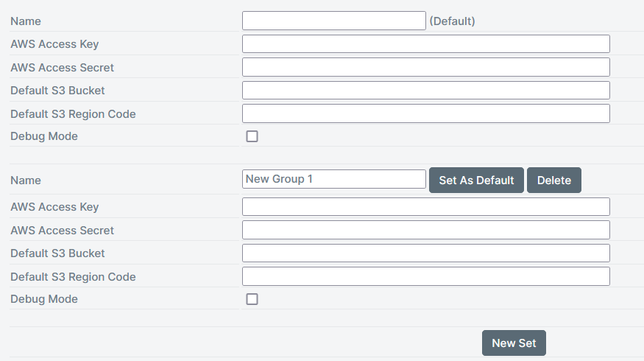Click the default set's S3 Region Code field
The height and width of the screenshot is (361, 644).
[x=425, y=113]
